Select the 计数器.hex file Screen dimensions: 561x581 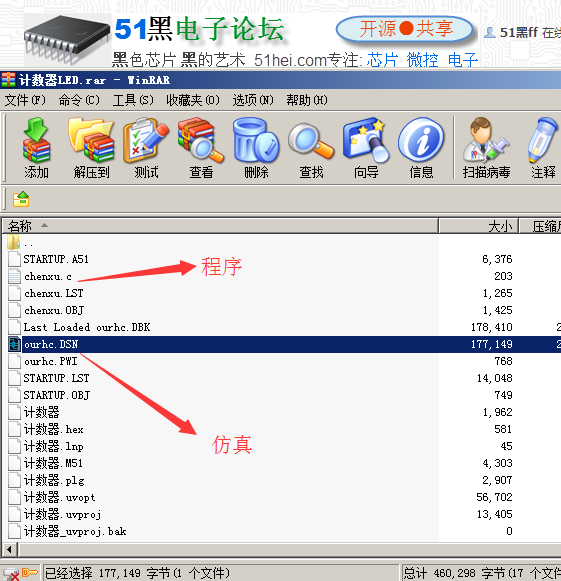[x=53, y=429]
